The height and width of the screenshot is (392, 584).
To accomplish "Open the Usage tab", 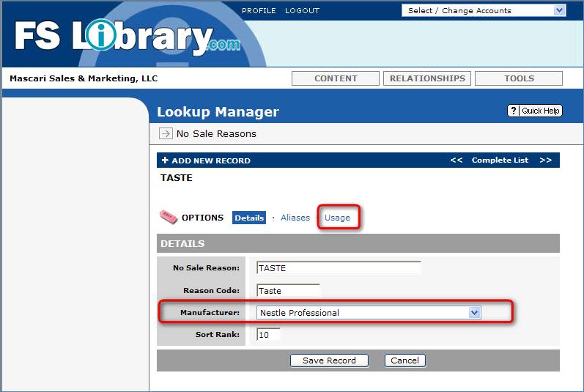I will coord(338,218).
